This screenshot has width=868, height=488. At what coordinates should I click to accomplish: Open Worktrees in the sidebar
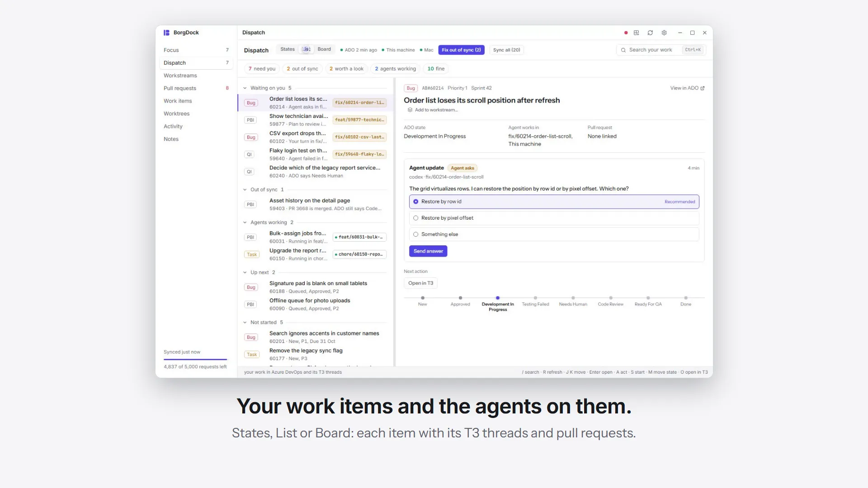click(196, 113)
